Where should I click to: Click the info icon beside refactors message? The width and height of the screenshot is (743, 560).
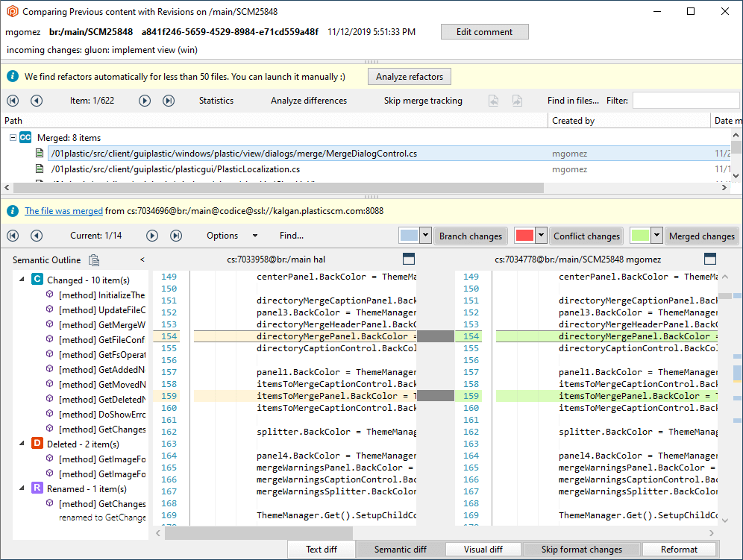(x=13, y=76)
